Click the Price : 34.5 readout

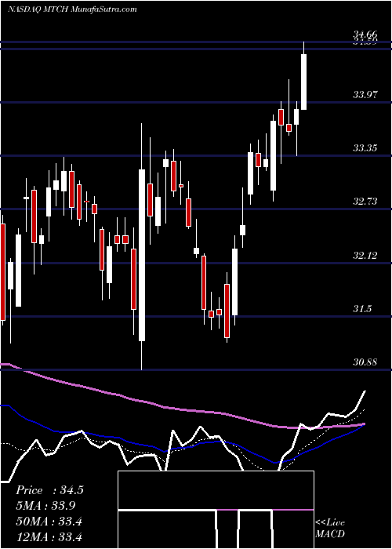(x=49, y=490)
